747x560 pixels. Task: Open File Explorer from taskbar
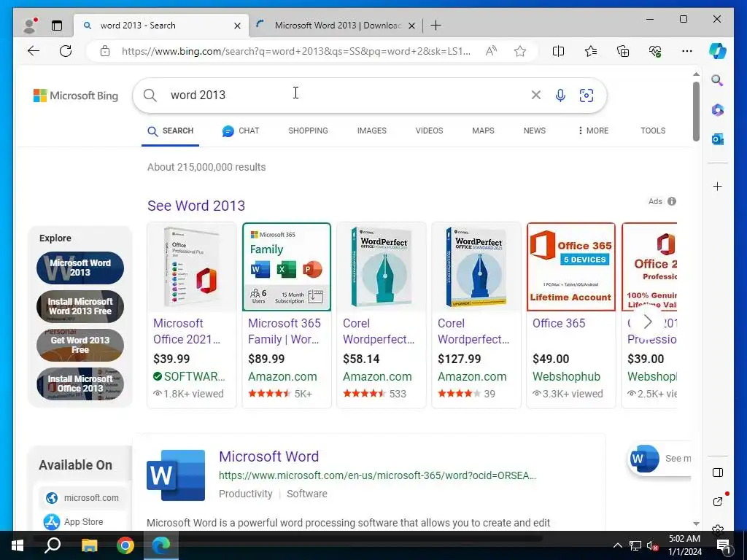(89, 545)
